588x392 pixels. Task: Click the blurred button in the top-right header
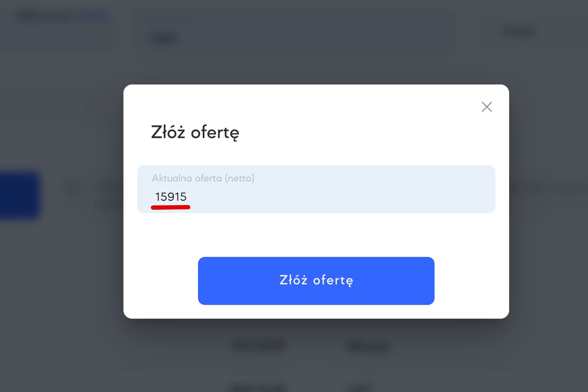point(518,31)
